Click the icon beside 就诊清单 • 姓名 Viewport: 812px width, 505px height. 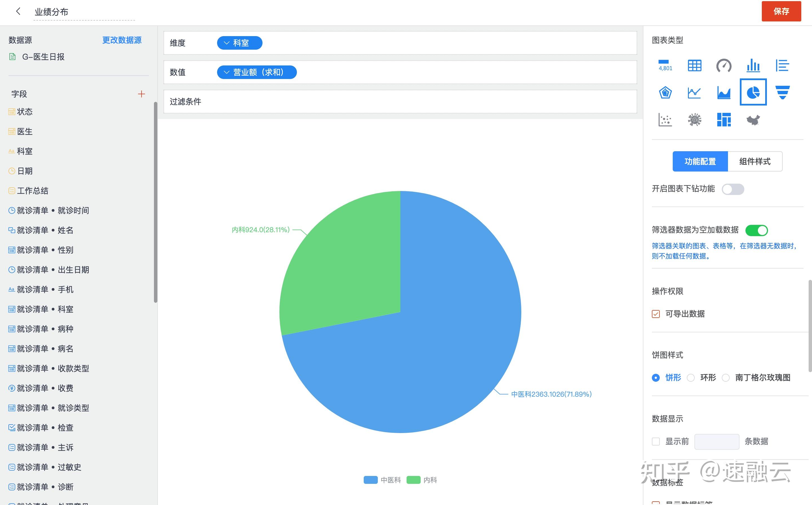12,230
